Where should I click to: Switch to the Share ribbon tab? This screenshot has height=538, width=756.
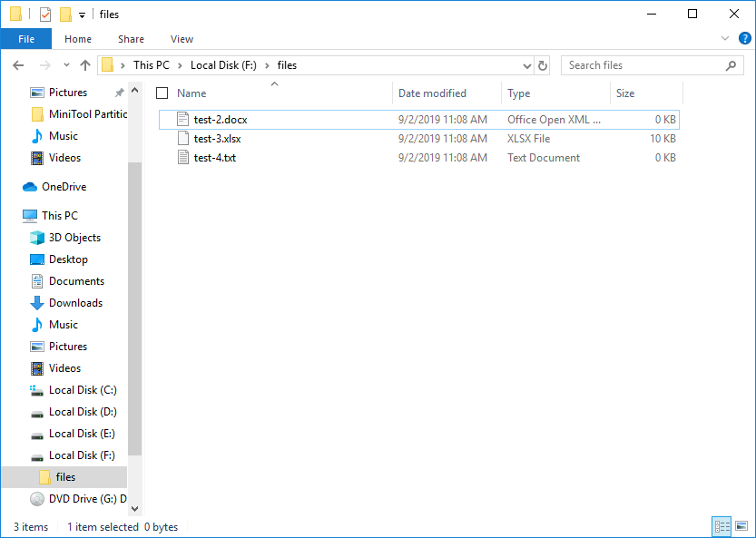pos(131,39)
